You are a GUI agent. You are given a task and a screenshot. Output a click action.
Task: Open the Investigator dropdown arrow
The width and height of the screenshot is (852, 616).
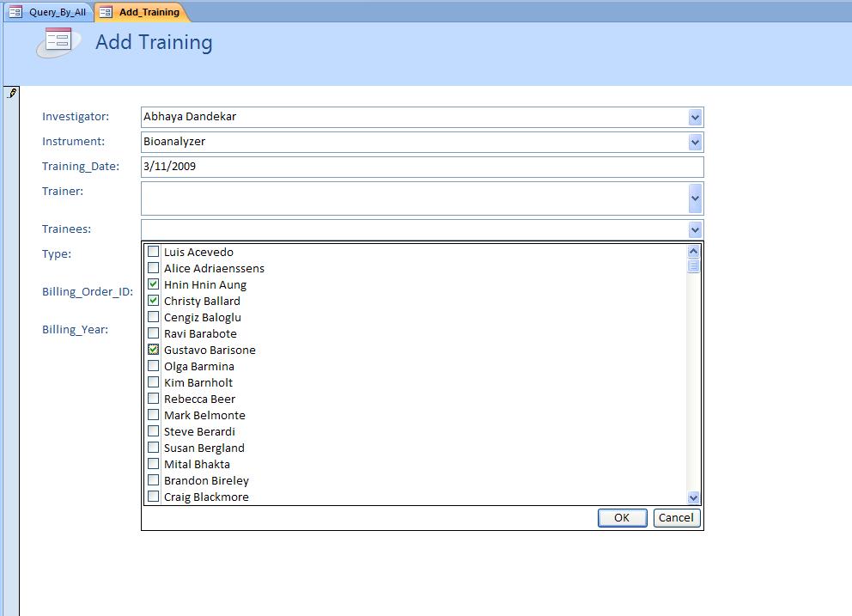pos(695,117)
